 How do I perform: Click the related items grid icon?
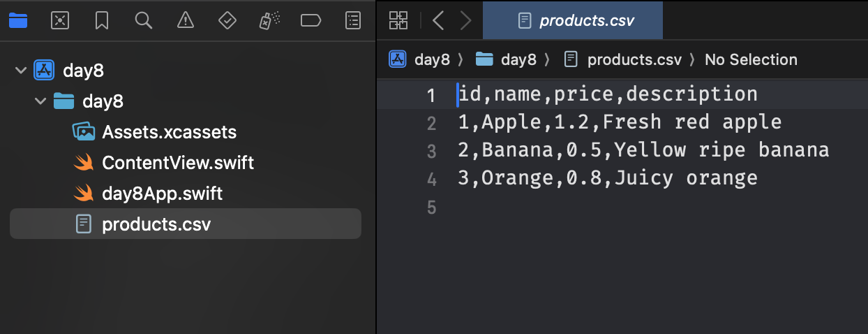point(398,20)
